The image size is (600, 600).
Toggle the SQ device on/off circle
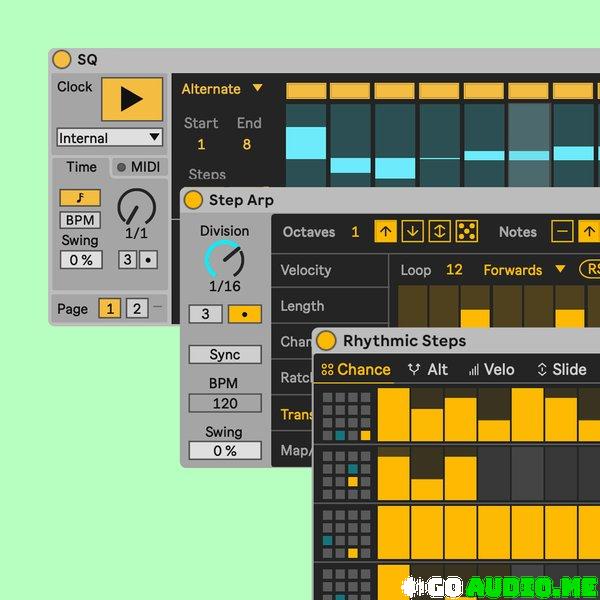62,59
